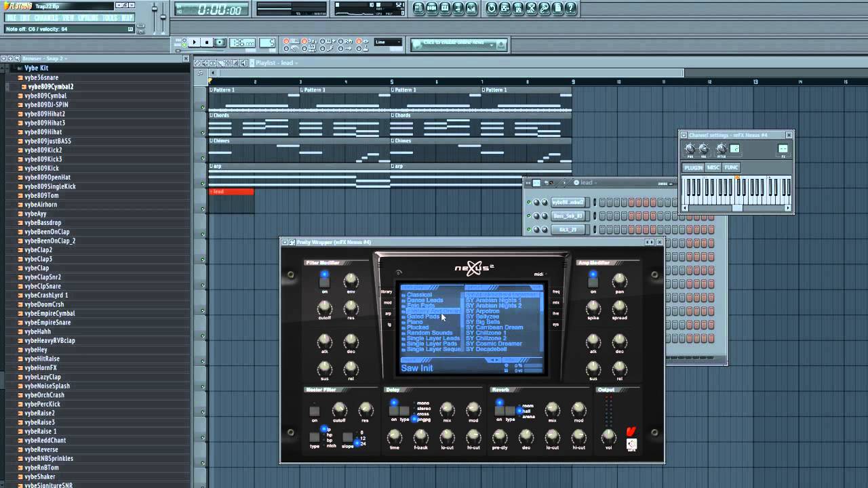The width and height of the screenshot is (868, 488).
Task: Open the Channel settings window menu arrow
Action: [684, 135]
